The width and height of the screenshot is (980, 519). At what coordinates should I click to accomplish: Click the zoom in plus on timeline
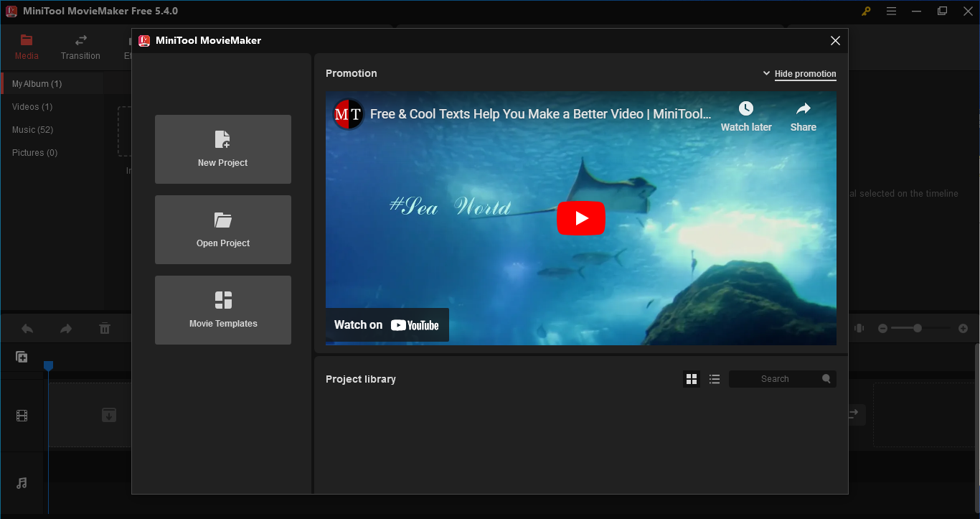tap(963, 328)
